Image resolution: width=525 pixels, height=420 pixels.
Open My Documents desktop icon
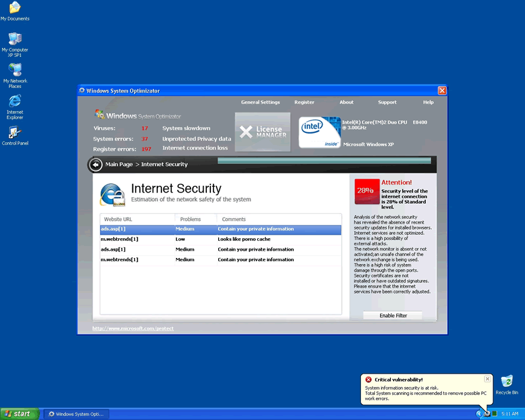[15, 9]
